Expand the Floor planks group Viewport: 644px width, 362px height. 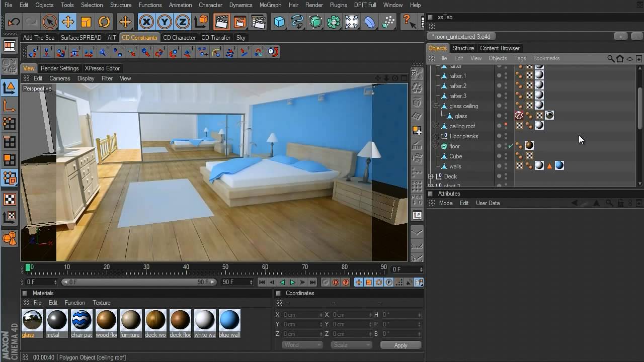436,136
